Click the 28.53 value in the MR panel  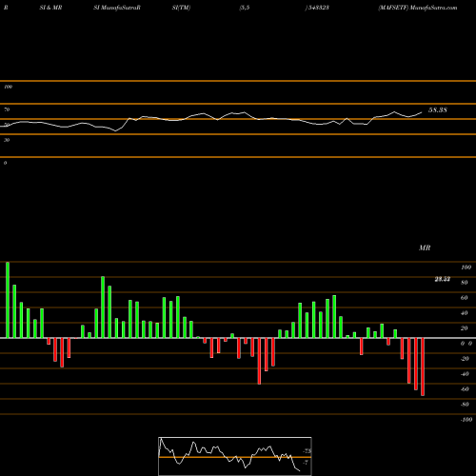[443, 279]
